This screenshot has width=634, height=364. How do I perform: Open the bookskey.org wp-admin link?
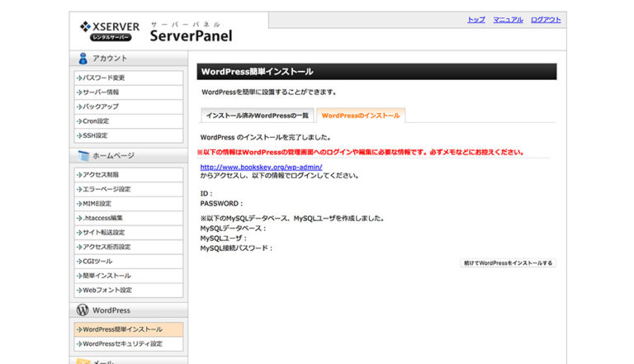tap(261, 167)
